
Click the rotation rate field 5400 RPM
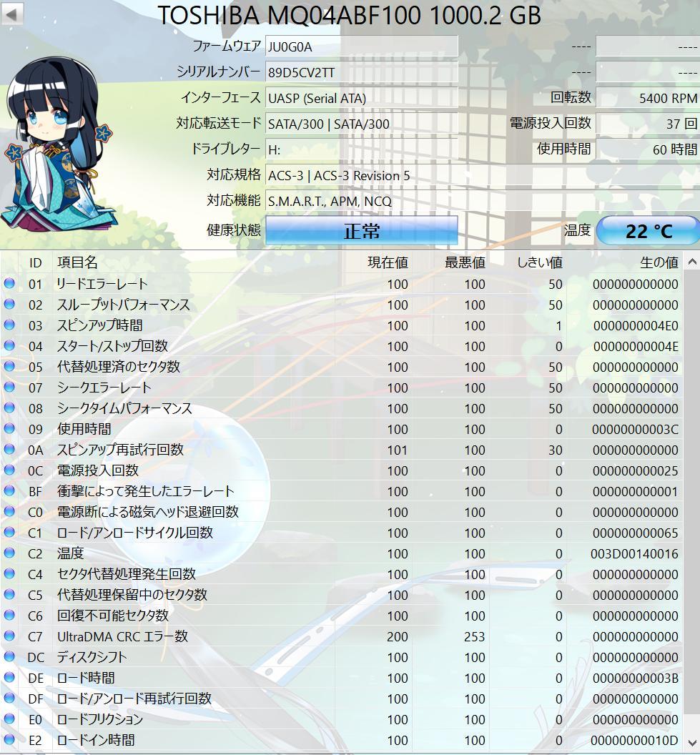coord(648,98)
